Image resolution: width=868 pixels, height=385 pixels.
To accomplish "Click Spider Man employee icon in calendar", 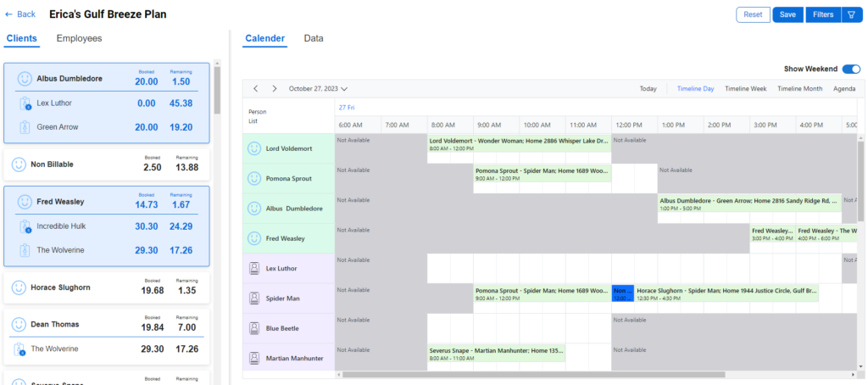I will click(x=254, y=298).
